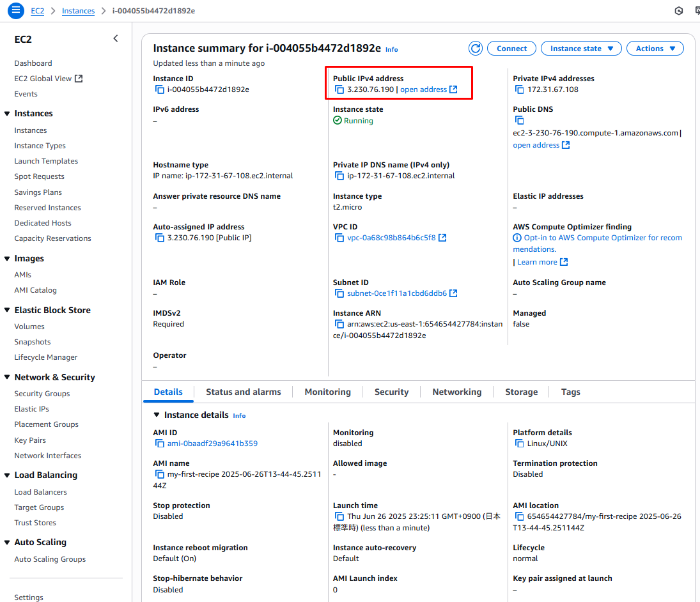The width and height of the screenshot is (700, 602).
Task: Switch to the Security tab
Action: [x=391, y=392]
